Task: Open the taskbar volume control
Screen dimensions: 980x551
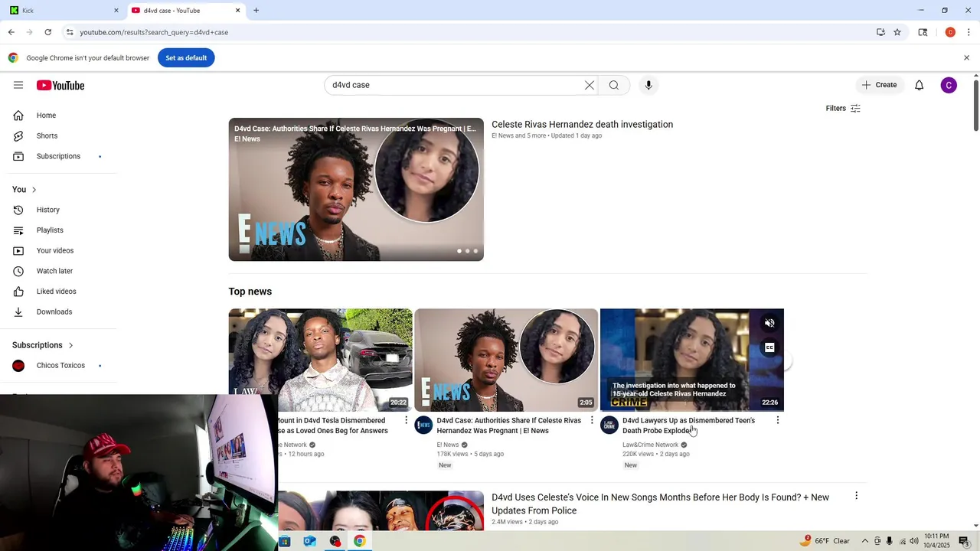Action: point(913,541)
